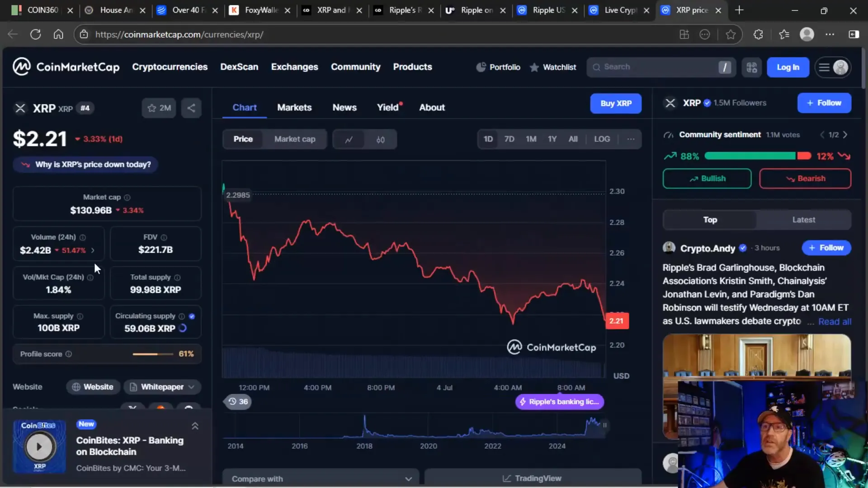Click the FDV info icon

click(164, 237)
